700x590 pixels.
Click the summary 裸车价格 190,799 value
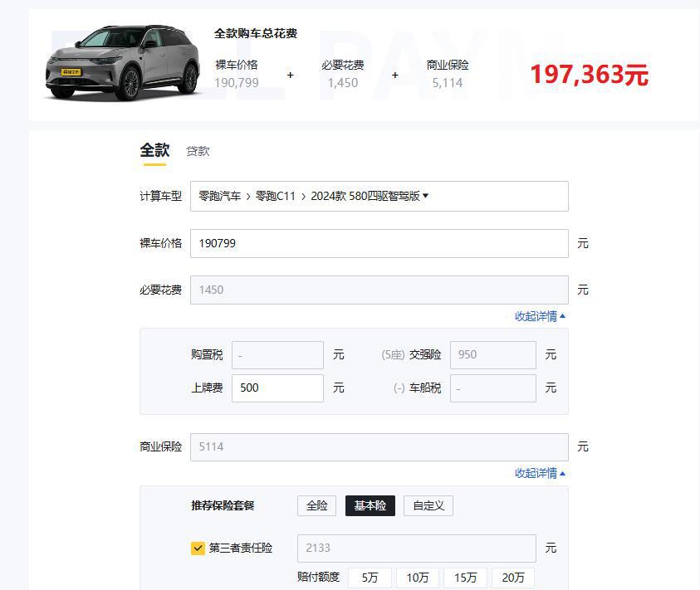click(x=236, y=83)
